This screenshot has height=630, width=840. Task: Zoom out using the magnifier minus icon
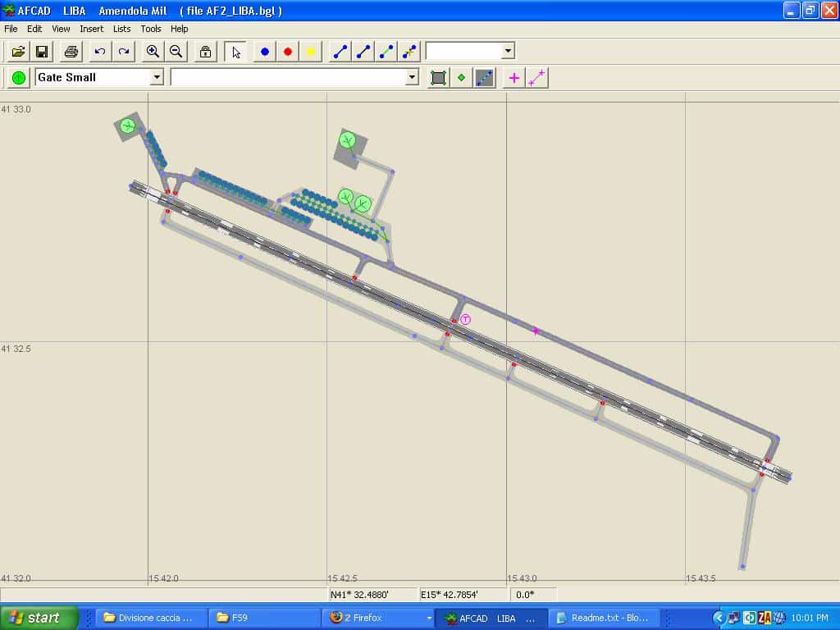point(176,52)
